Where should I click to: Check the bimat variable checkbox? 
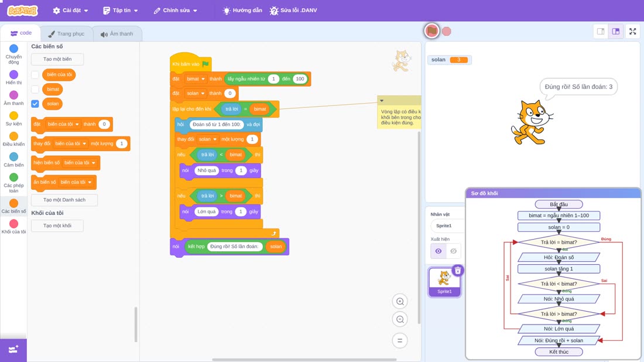point(35,89)
